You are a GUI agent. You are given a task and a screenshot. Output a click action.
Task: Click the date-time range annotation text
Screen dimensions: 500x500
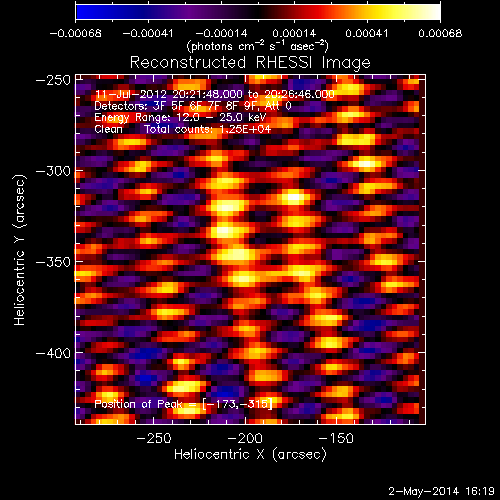tap(215, 94)
